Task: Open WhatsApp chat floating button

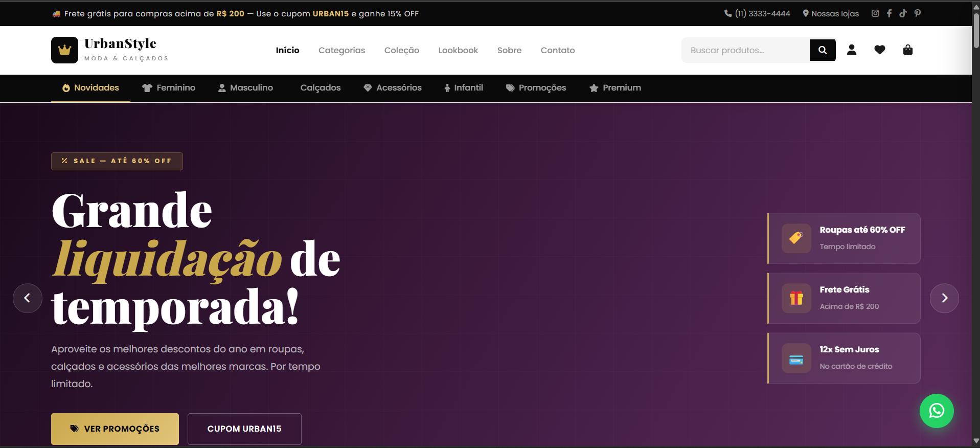Action: pos(937,411)
